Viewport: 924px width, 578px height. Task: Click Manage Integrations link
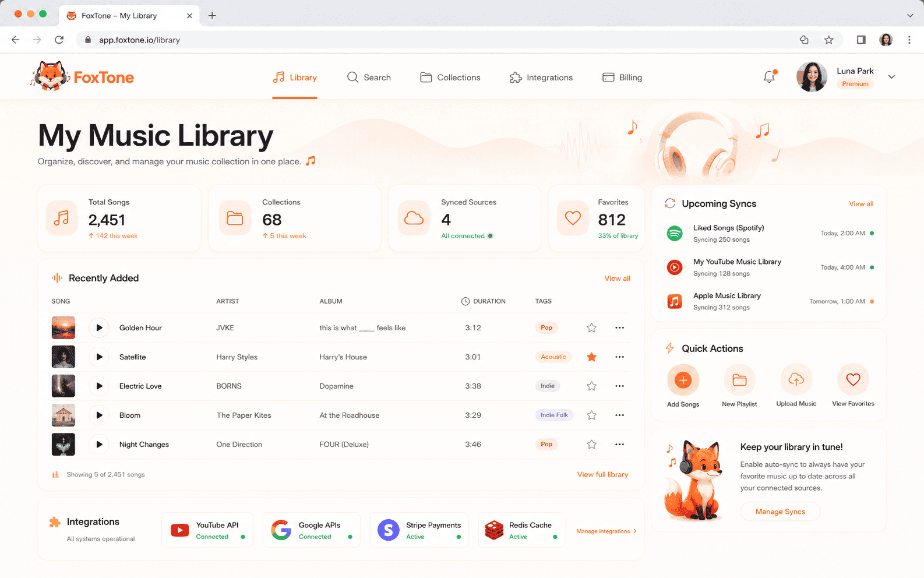[606, 531]
